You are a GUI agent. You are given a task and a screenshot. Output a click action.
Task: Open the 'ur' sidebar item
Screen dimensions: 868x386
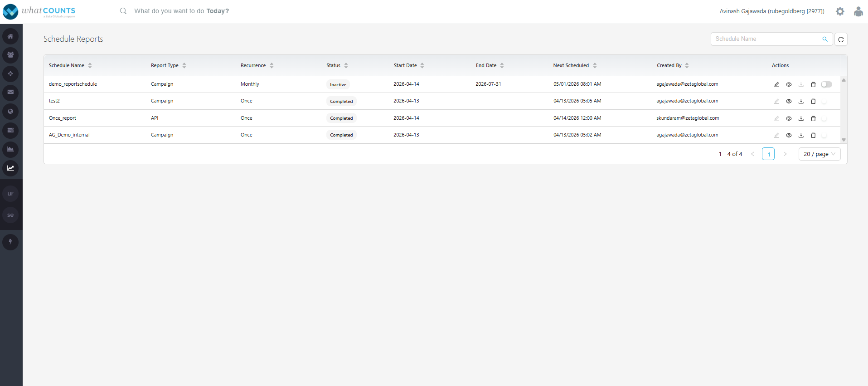[10, 194]
